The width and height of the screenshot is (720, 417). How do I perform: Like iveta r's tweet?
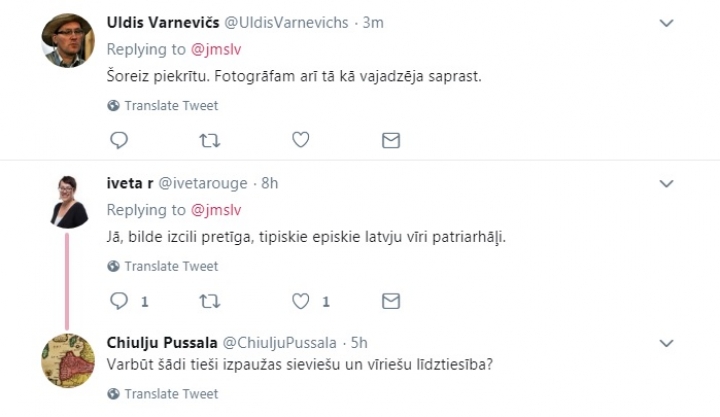[x=300, y=301]
